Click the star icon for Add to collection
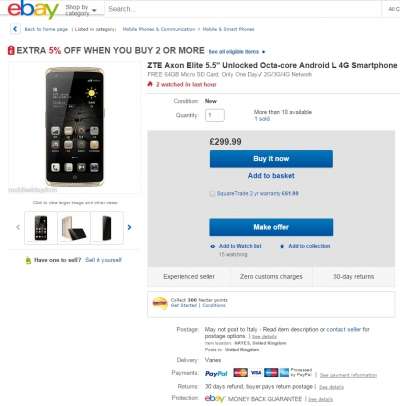The image size is (400, 406). click(x=282, y=246)
